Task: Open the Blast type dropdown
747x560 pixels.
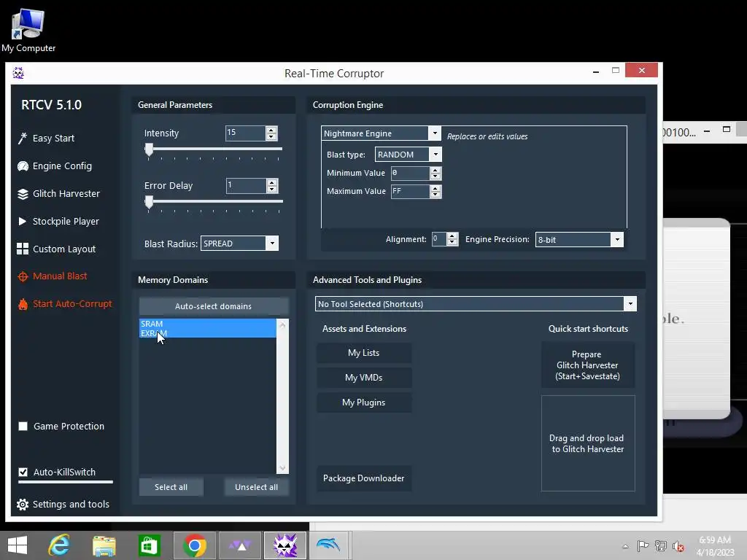Action: coord(436,155)
